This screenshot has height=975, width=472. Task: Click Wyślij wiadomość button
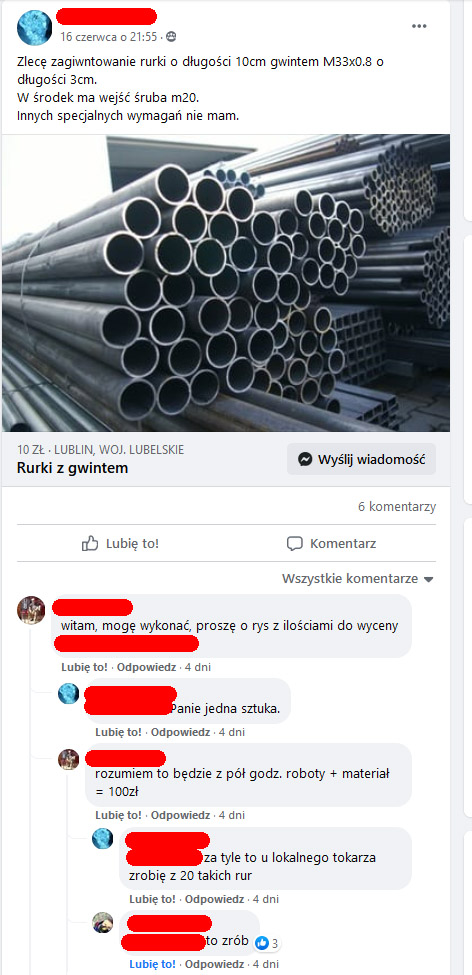(361, 460)
